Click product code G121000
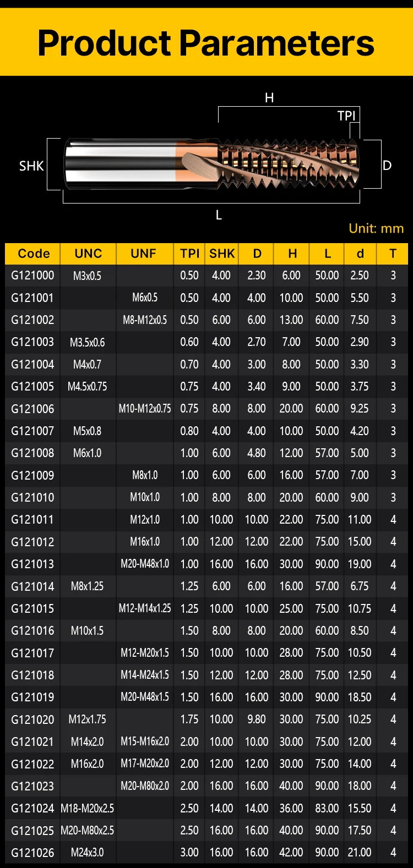 pyautogui.click(x=33, y=276)
